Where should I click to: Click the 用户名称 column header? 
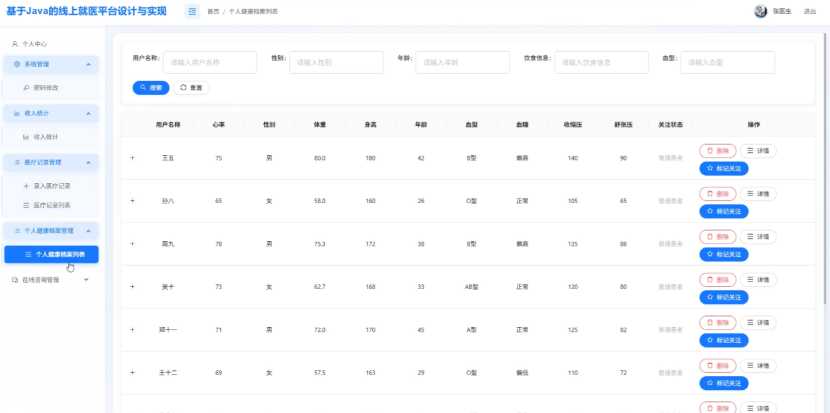[x=168, y=125]
